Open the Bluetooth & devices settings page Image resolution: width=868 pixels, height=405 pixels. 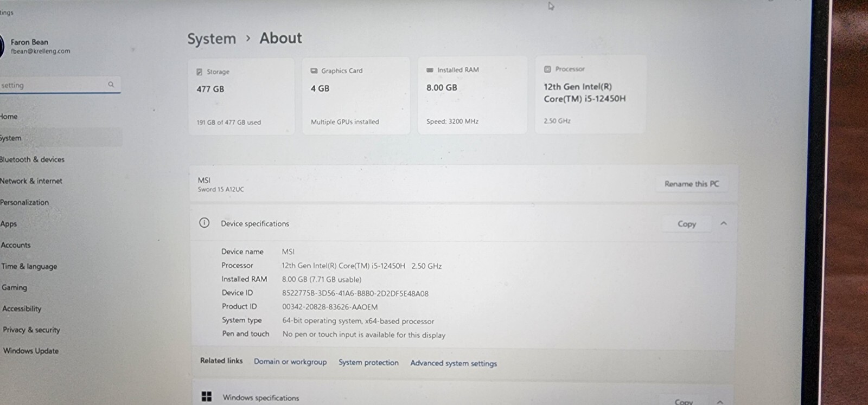(32, 159)
